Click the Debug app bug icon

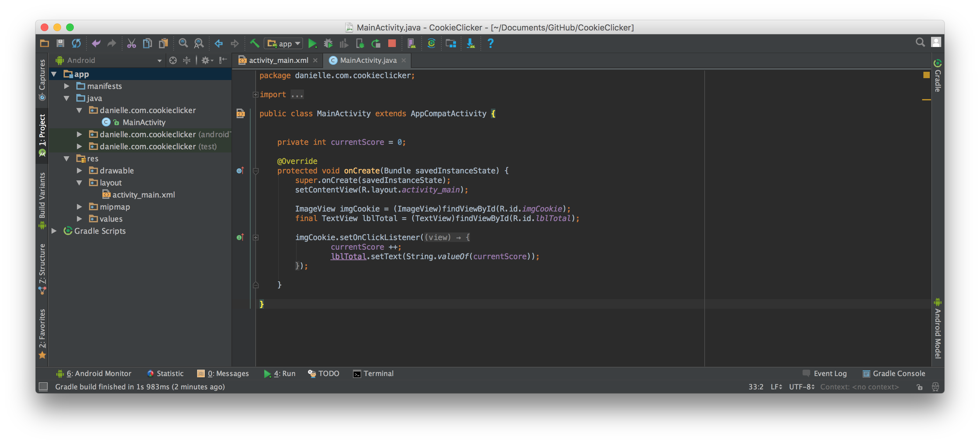328,44
